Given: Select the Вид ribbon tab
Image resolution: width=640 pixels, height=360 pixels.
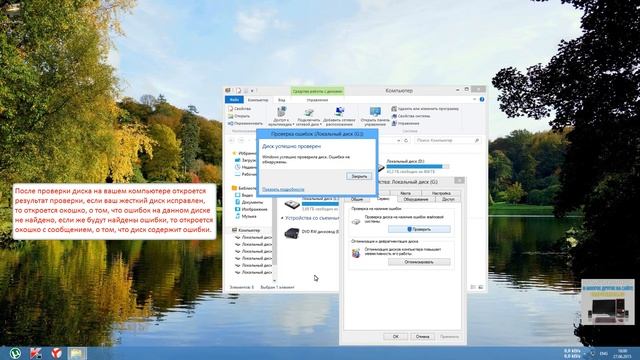Looking at the screenshot, I should click(282, 100).
